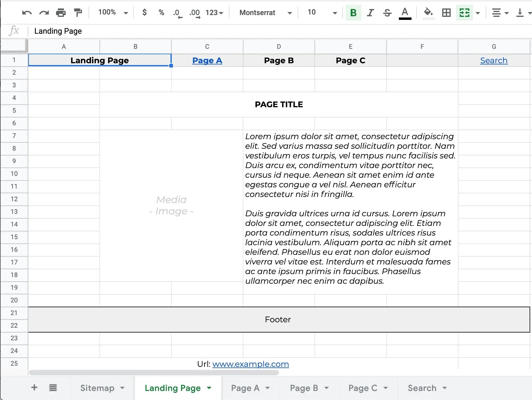Open the www.example.com link
Viewport: 532px width, 400px height.
tap(251, 364)
